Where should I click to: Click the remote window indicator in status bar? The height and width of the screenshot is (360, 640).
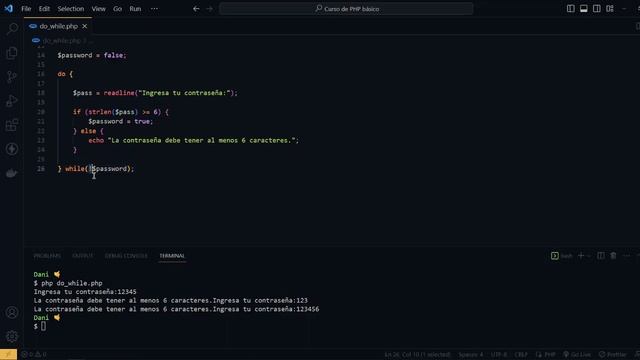(x=8, y=354)
